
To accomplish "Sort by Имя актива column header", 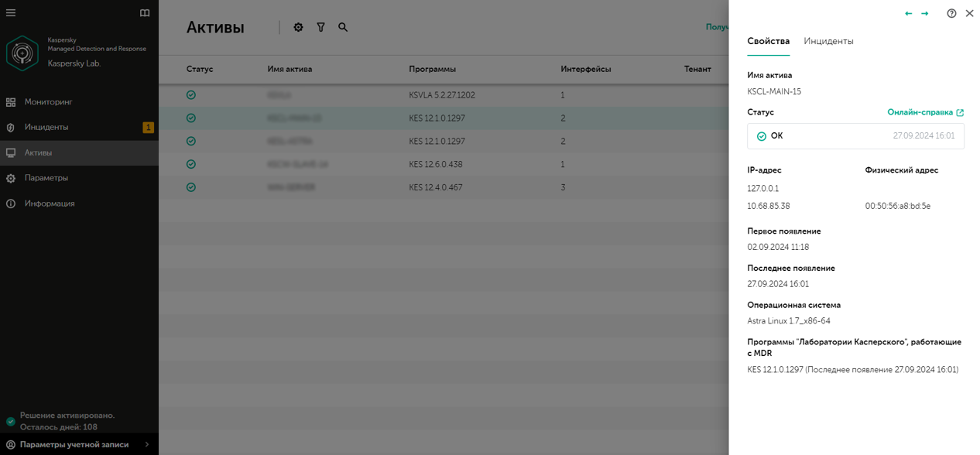I will click(290, 69).
